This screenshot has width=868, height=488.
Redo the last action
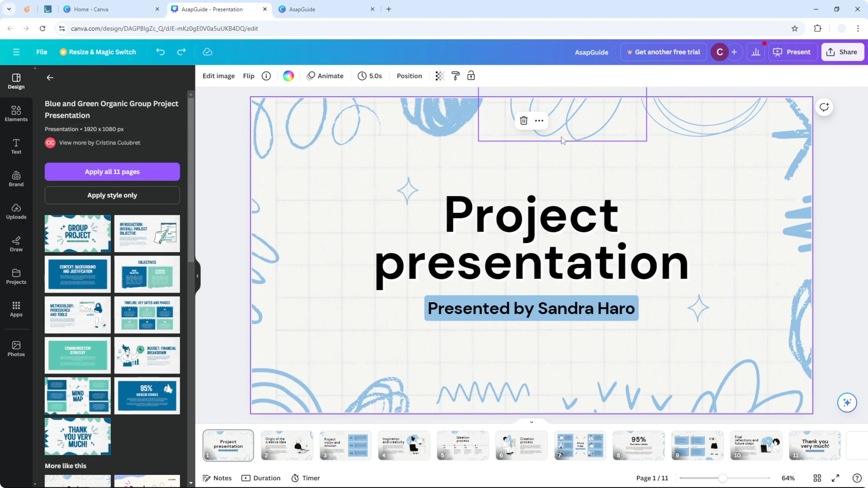tap(181, 52)
